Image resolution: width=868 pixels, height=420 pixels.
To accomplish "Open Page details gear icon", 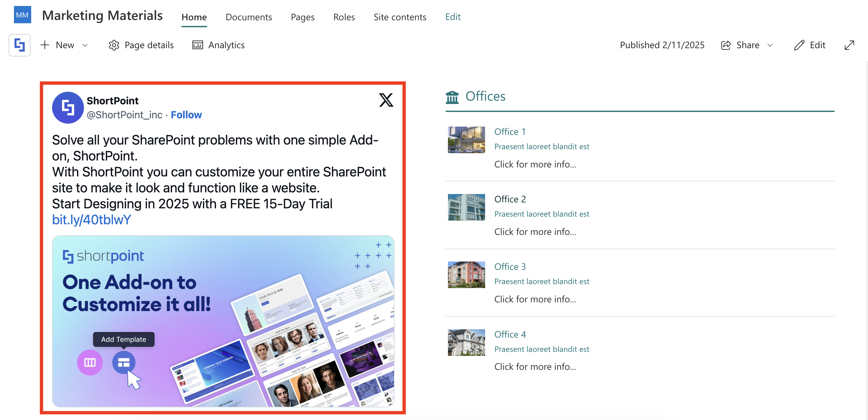I will pos(114,45).
